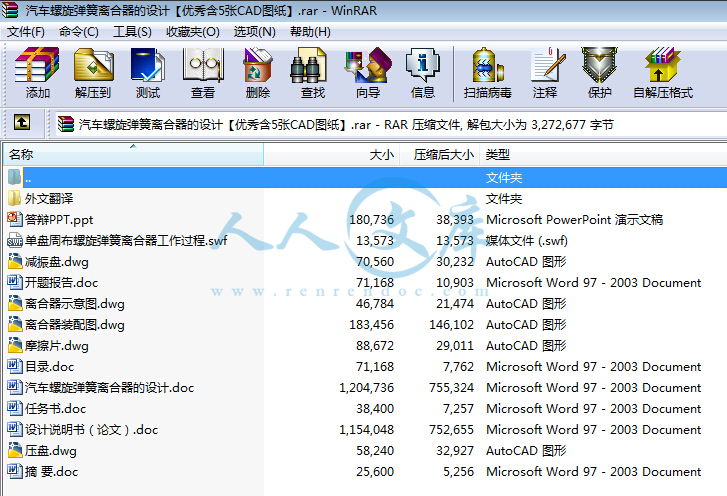Select file name 单盘周布螺旋弹簧离合器工作过程.swf

[x=126, y=241]
